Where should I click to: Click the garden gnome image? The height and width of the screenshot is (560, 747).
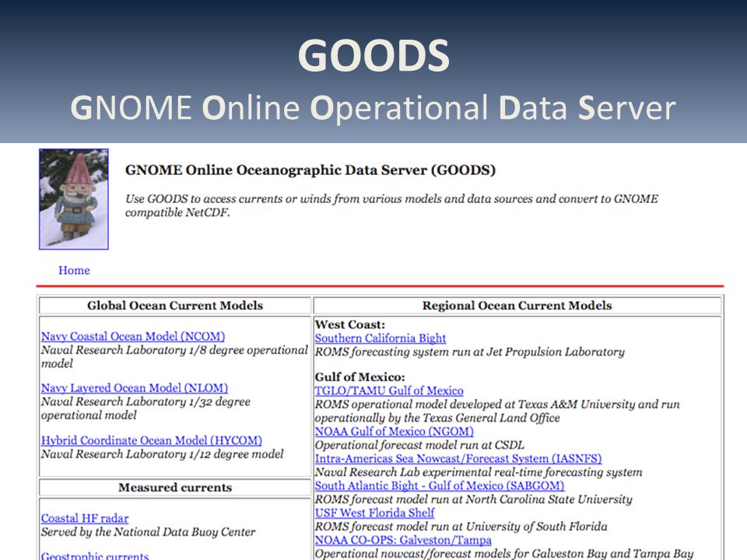pyautogui.click(x=74, y=199)
